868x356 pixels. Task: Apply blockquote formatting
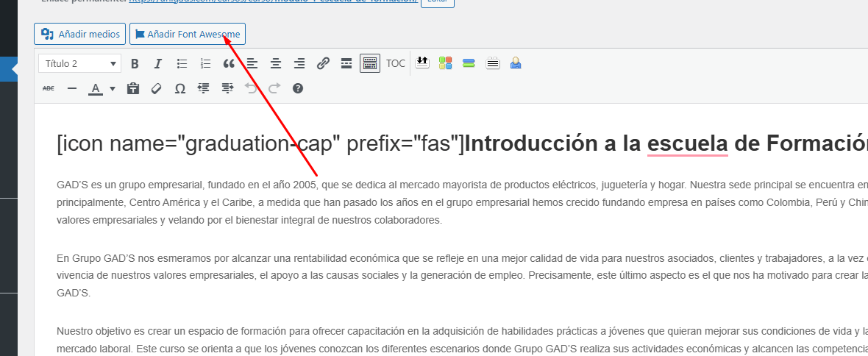tap(229, 64)
